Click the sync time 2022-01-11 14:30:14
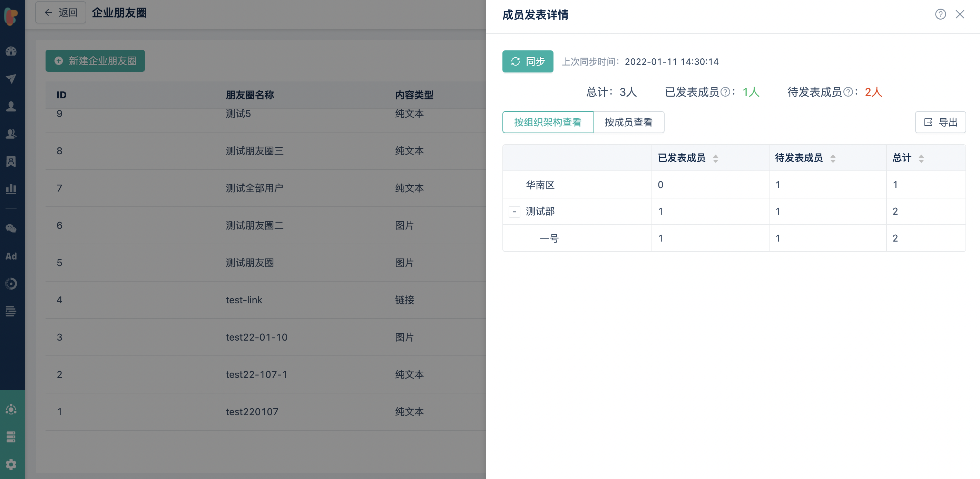Viewport: 980px width, 479px height. [x=672, y=62]
